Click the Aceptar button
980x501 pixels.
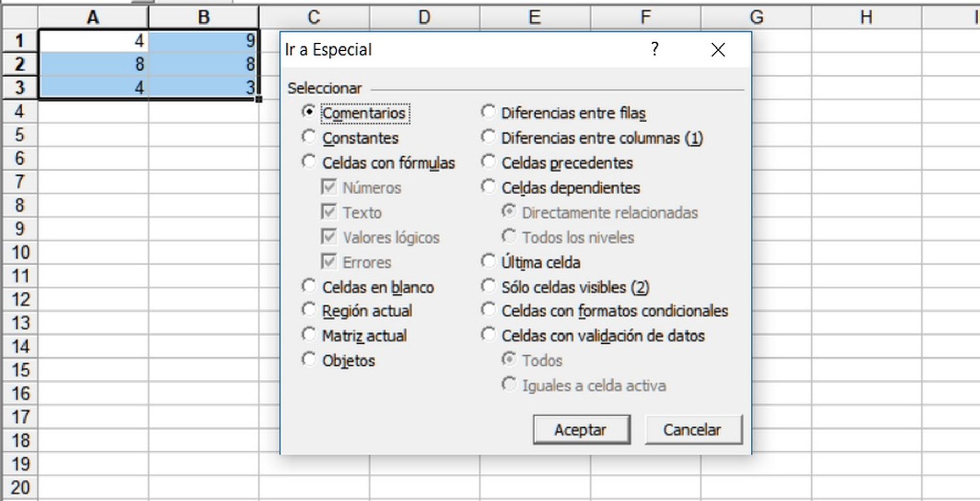coord(581,430)
